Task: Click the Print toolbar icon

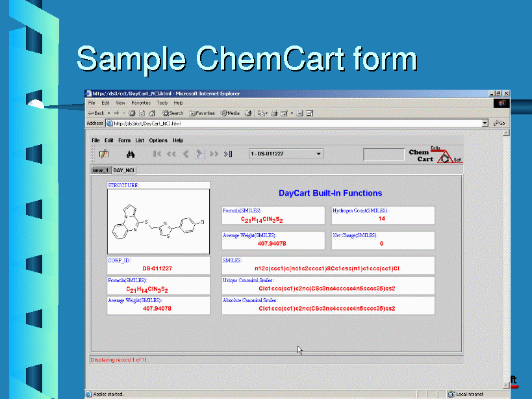Action: [x=274, y=113]
